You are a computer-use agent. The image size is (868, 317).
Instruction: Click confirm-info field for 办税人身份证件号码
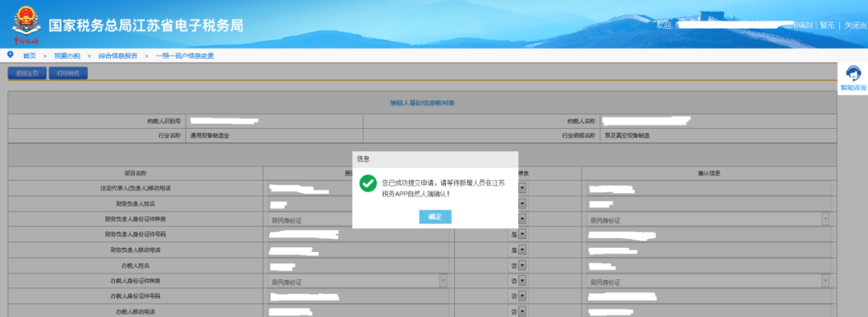709,297
